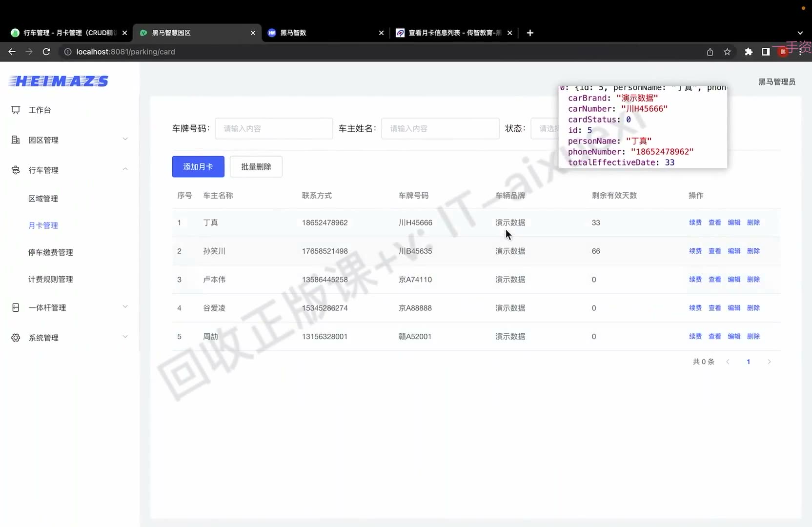Click the 添加月卡 button
This screenshot has height=527, width=812.
point(198,167)
